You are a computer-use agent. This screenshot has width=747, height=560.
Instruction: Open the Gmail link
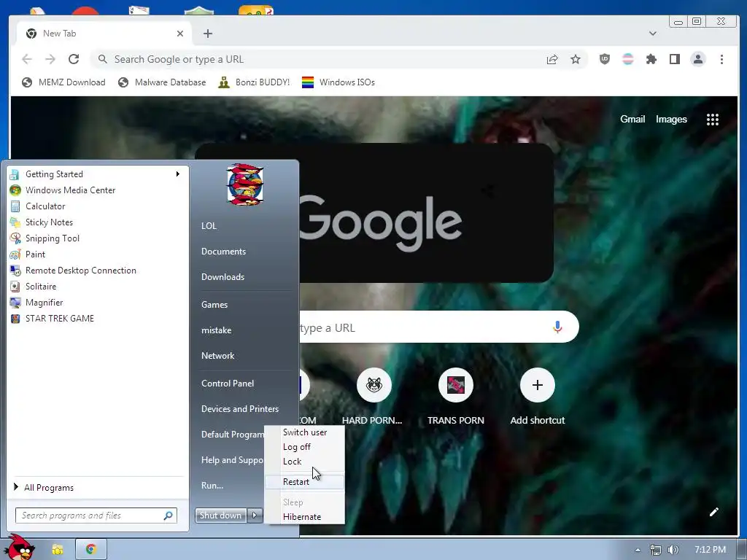pos(632,119)
